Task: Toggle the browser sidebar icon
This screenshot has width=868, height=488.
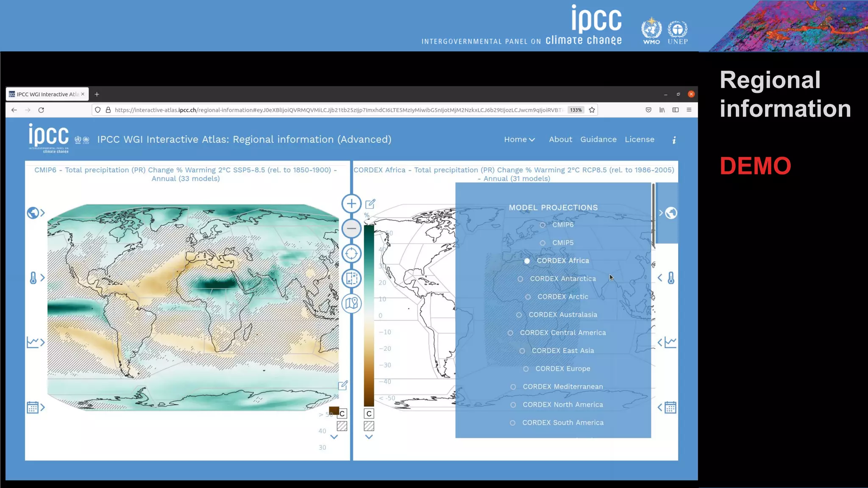Action: coord(676,110)
